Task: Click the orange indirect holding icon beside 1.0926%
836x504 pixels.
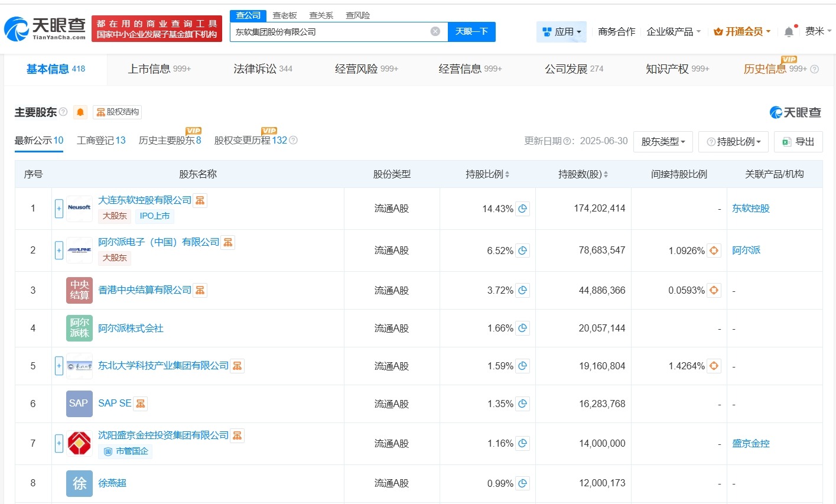Action: [714, 250]
